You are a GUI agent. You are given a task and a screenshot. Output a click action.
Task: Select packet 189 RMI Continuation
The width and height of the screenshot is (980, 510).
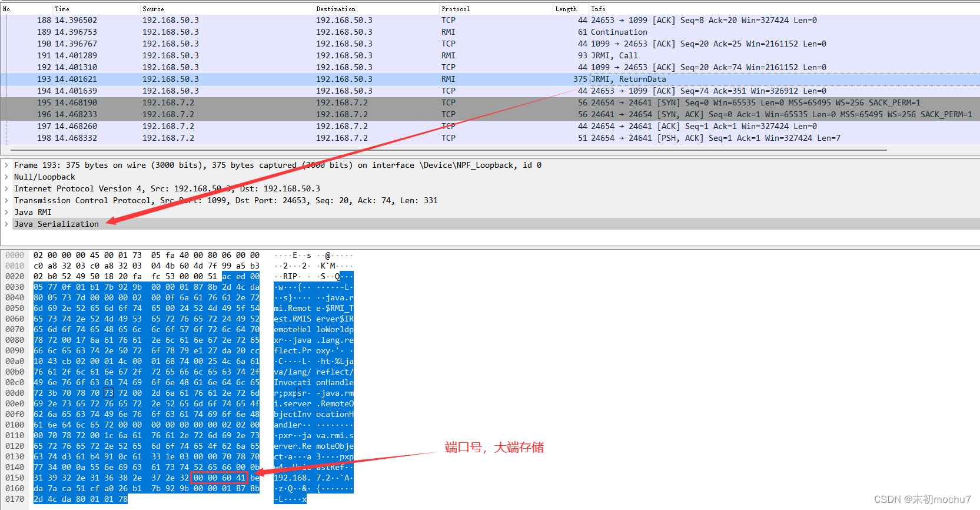490,32
